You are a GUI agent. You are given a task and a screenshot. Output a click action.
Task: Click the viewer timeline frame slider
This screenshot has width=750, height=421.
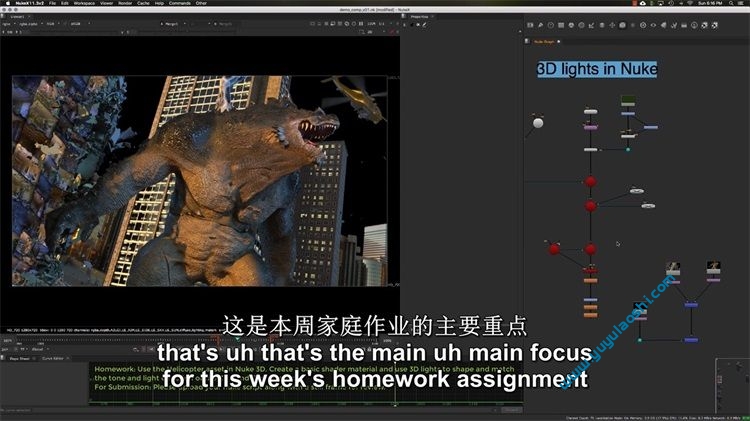click(201, 341)
